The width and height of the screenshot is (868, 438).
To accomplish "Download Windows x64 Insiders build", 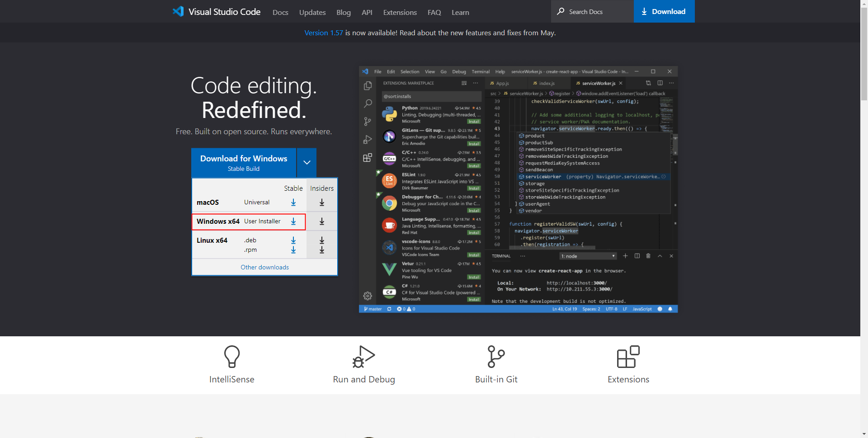I will 322,221.
